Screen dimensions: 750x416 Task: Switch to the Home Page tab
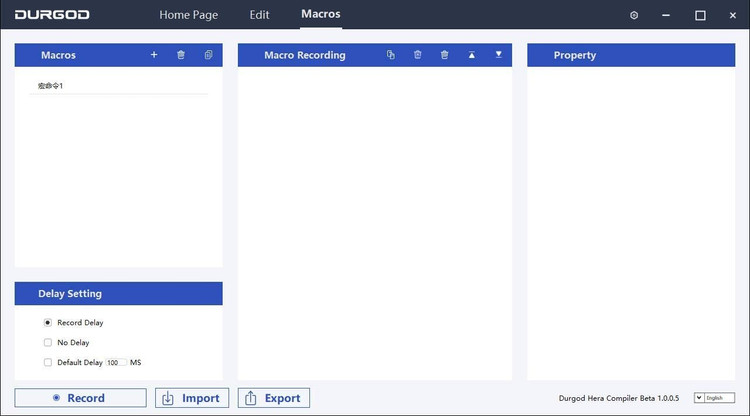click(188, 15)
